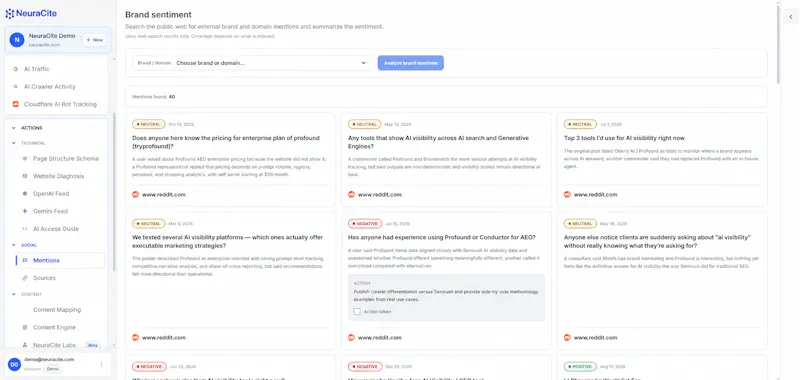Open the Brand / domain dropdown
The width and height of the screenshot is (800, 380).
pyautogui.click(x=253, y=63)
